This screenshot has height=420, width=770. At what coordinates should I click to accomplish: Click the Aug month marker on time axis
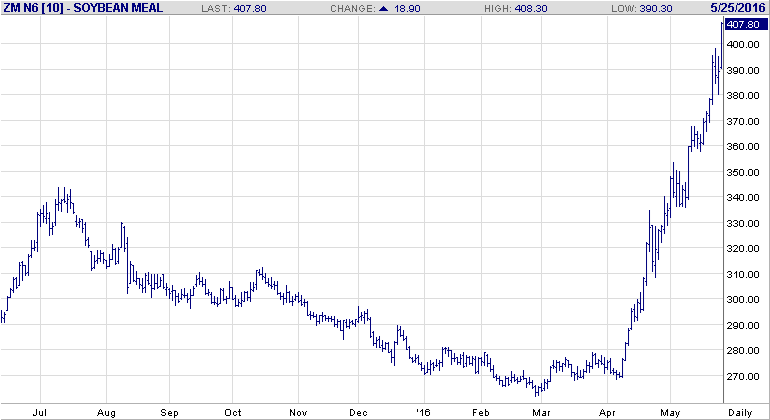pyautogui.click(x=107, y=411)
